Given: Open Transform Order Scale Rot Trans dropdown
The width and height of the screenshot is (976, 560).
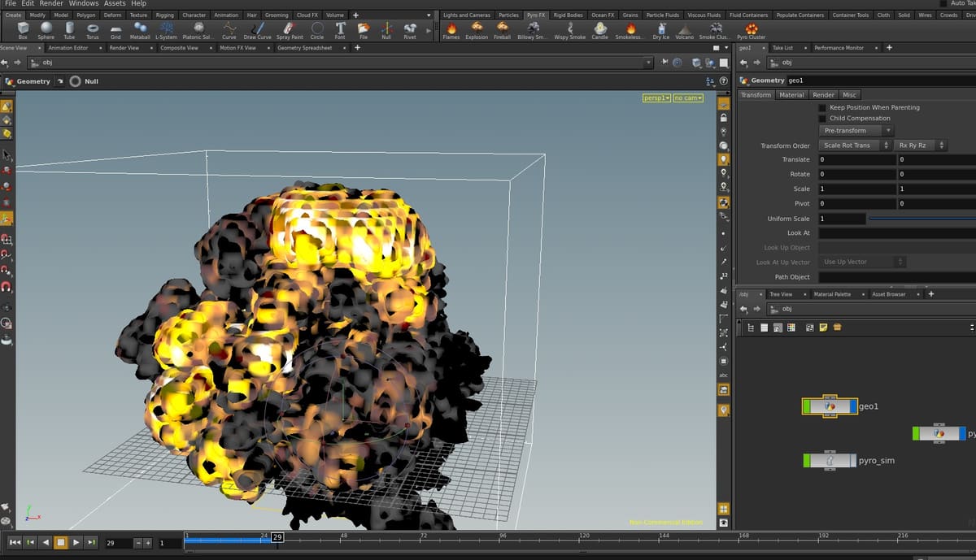Looking at the screenshot, I should click(x=856, y=145).
